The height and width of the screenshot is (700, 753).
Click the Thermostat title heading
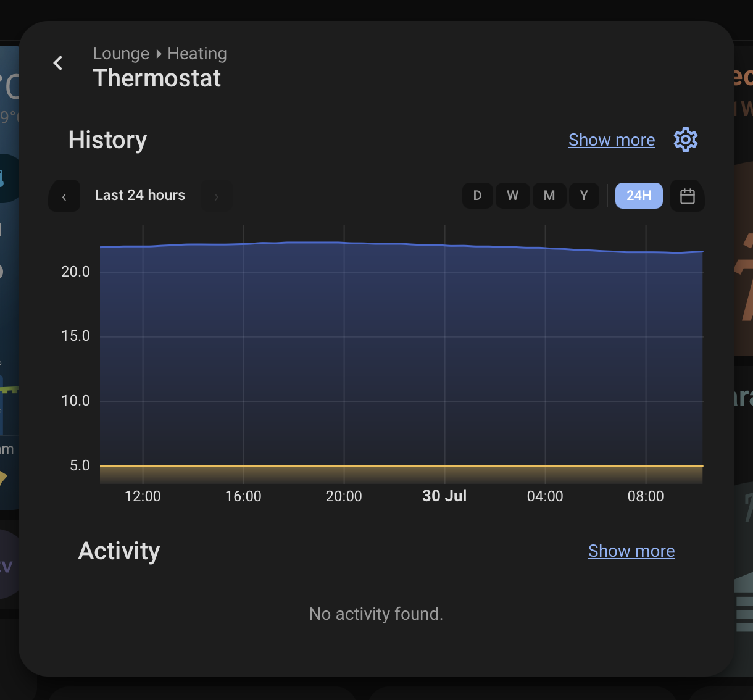pos(157,78)
